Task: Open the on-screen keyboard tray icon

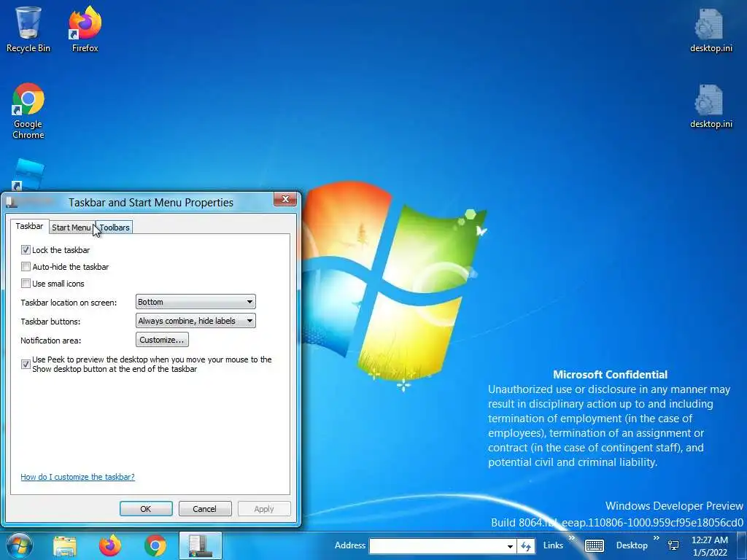Action: pos(594,545)
